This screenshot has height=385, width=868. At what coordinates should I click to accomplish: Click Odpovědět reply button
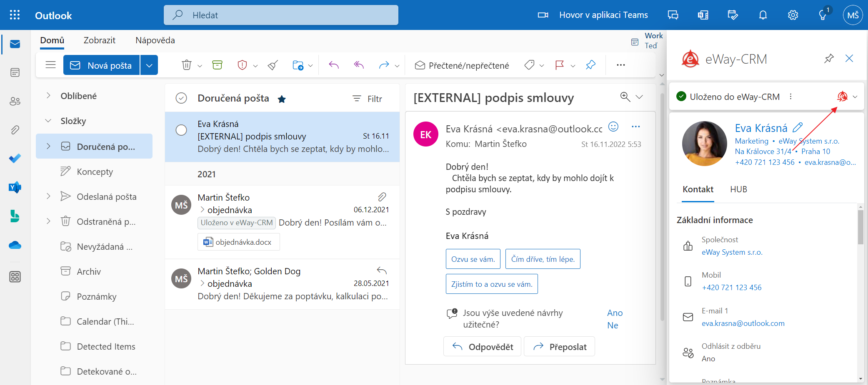coord(483,347)
